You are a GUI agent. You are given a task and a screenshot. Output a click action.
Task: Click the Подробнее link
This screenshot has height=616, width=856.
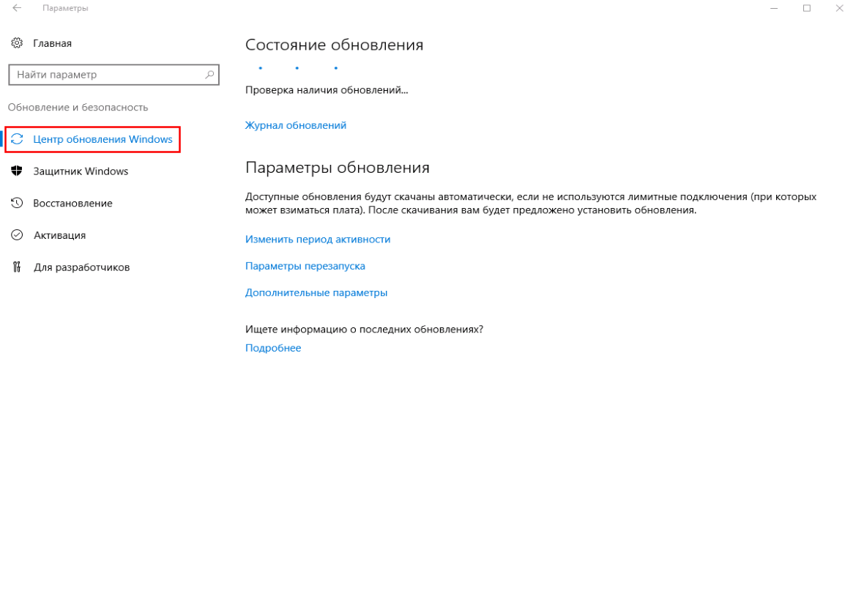273,348
